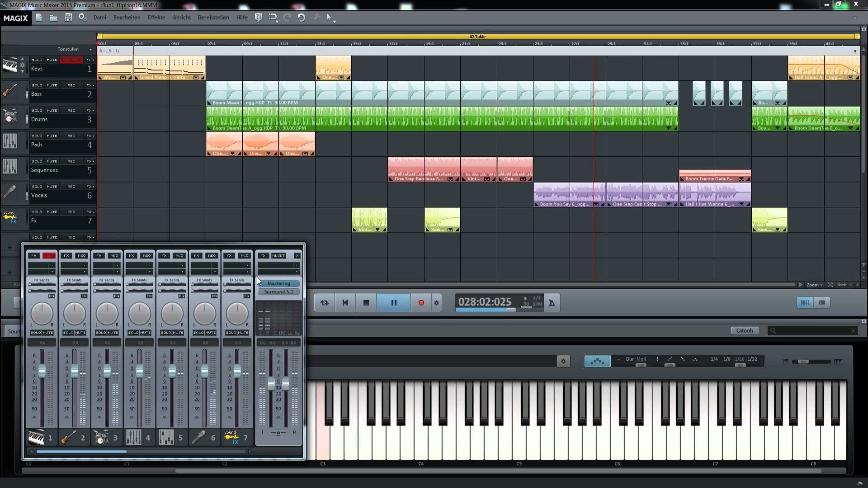
Task: Click the red record button
Action: (x=421, y=303)
